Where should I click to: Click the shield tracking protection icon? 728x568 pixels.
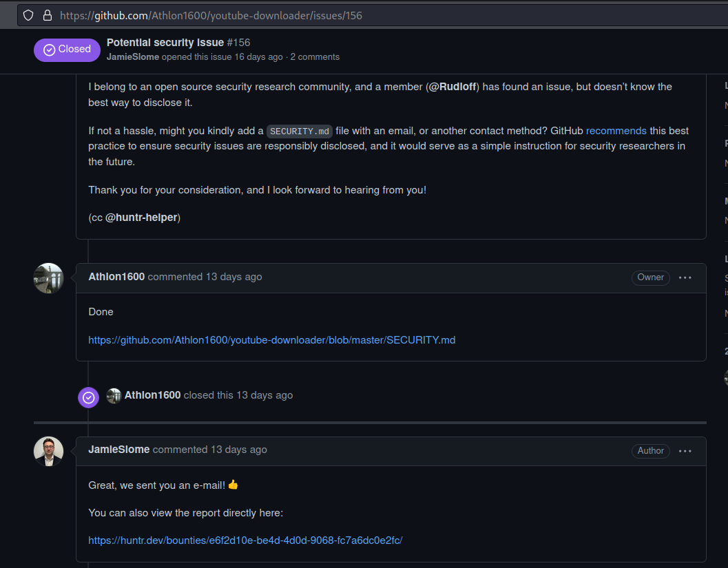[x=28, y=15]
